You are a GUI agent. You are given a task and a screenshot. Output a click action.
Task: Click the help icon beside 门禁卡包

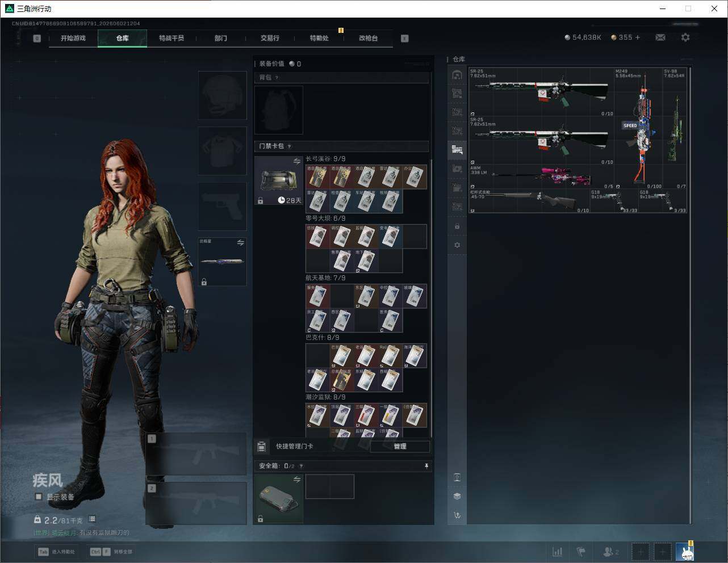point(289,146)
